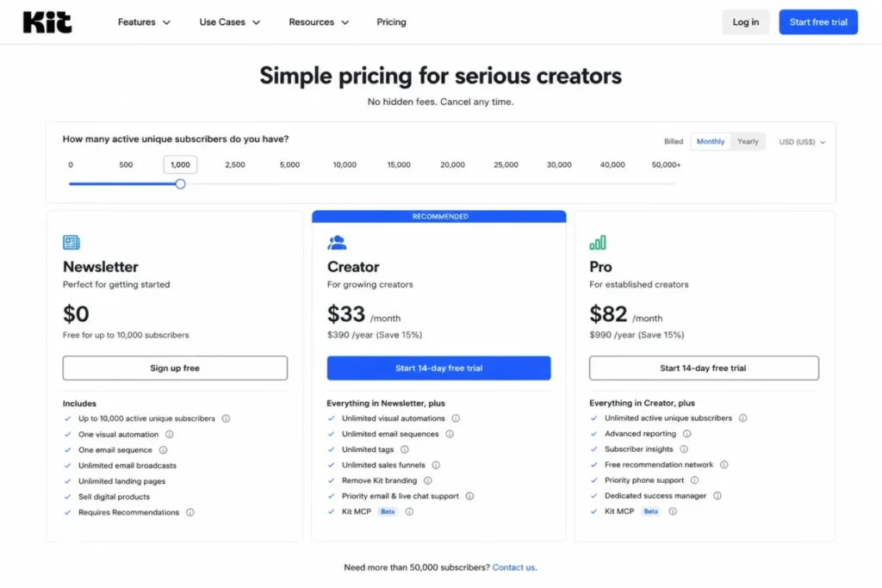882x588 pixels.
Task: Click the Newsletter plan icon
Action: (x=71, y=242)
